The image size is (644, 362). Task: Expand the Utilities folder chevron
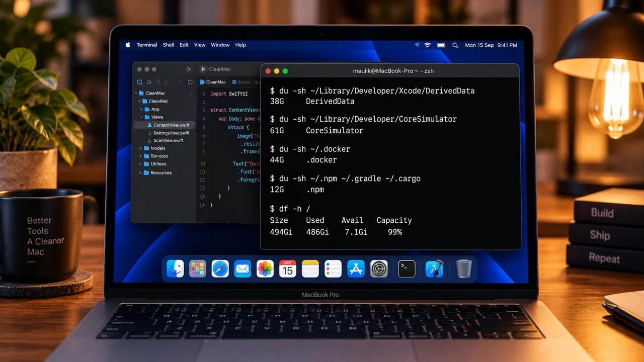(140, 164)
